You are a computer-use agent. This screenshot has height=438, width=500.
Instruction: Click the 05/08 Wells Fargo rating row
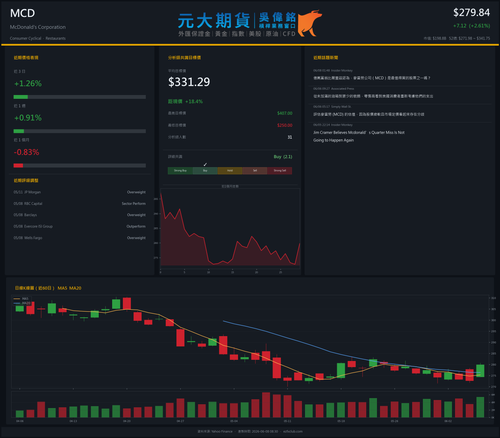pyautogui.click(x=80, y=238)
